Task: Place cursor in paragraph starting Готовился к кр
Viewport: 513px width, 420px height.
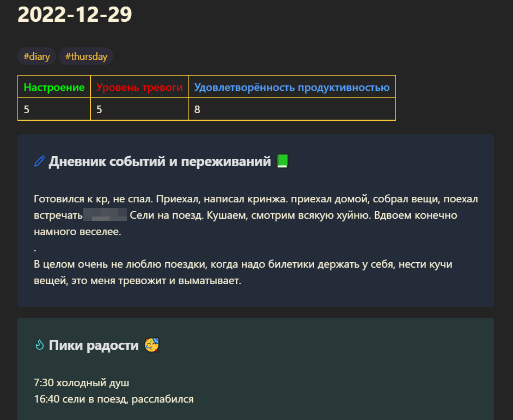Action: [x=255, y=215]
